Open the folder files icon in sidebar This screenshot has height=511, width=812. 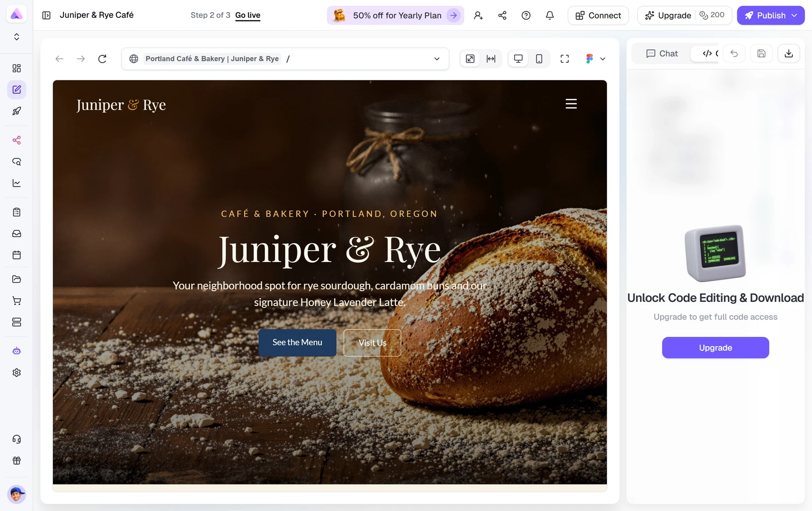point(17,279)
